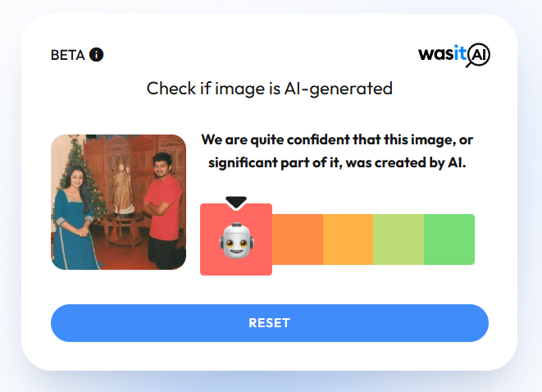Select the bright green confidence segment
This screenshot has height=392, width=542.
(449, 239)
